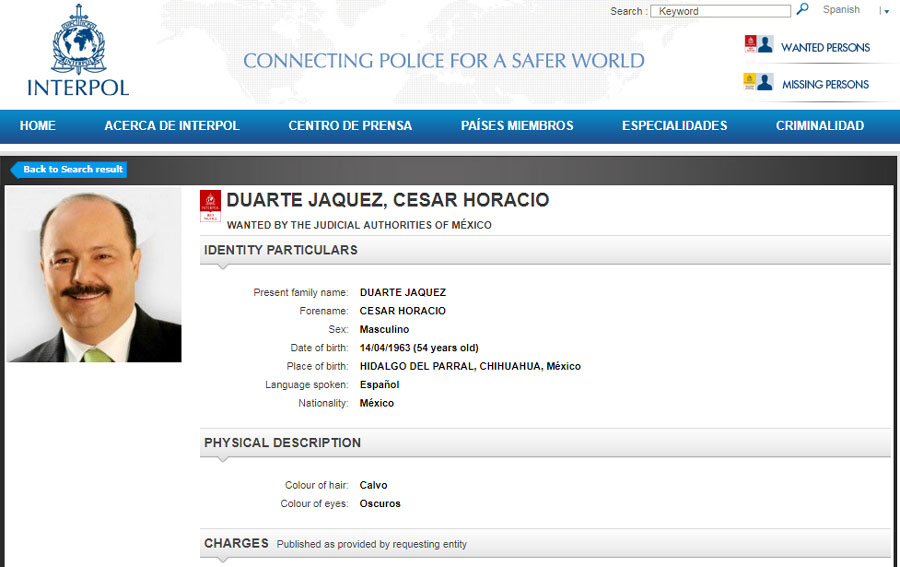Image resolution: width=900 pixels, height=567 pixels.
Task: Open the MISSING PERSONS link
Action: pos(825,84)
